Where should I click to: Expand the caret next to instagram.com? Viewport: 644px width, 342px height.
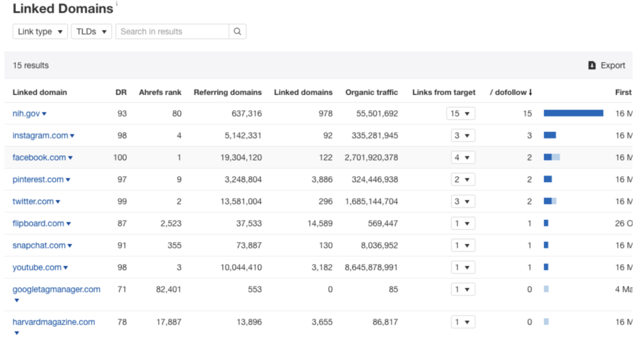point(72,136)
